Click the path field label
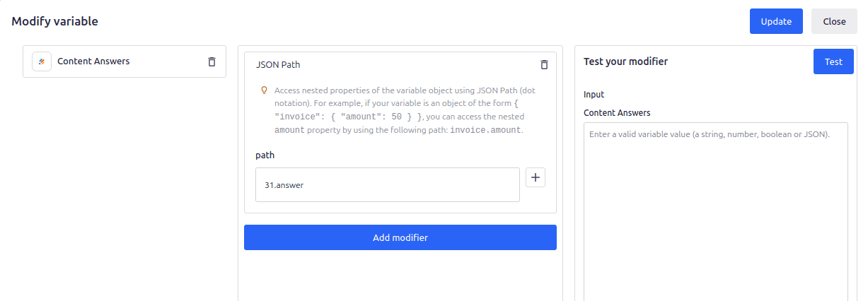Image resolution: width=868 pixels, height=301 pixels. point(265,155)
